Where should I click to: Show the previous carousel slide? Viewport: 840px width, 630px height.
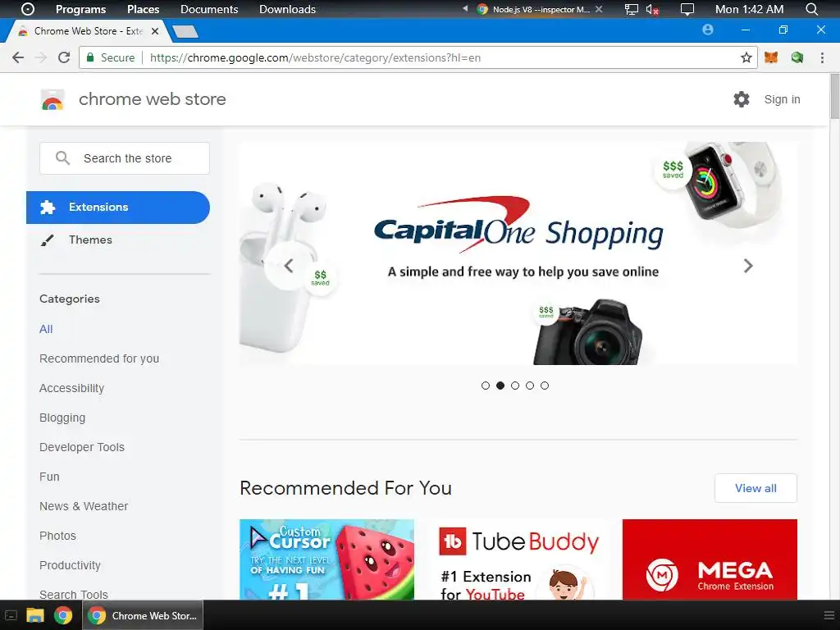coord(289,266)
